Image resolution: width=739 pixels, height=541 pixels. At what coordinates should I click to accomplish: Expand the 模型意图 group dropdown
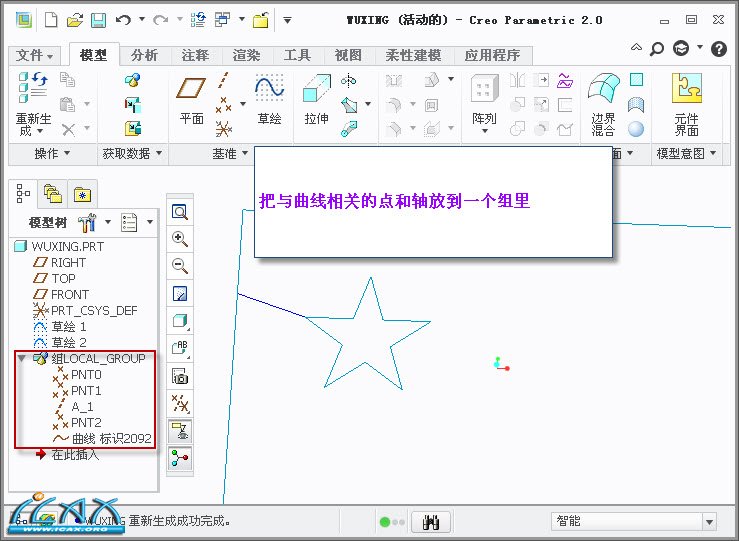(x=686, y=153)
